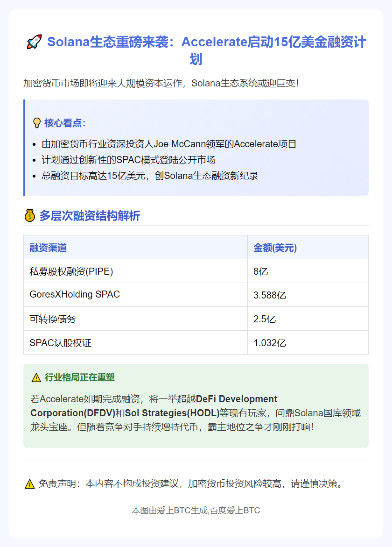Click the 多层次融资结构解析 section heading
The width and height of the screenshot is (392, 547).
pos(90,216)
